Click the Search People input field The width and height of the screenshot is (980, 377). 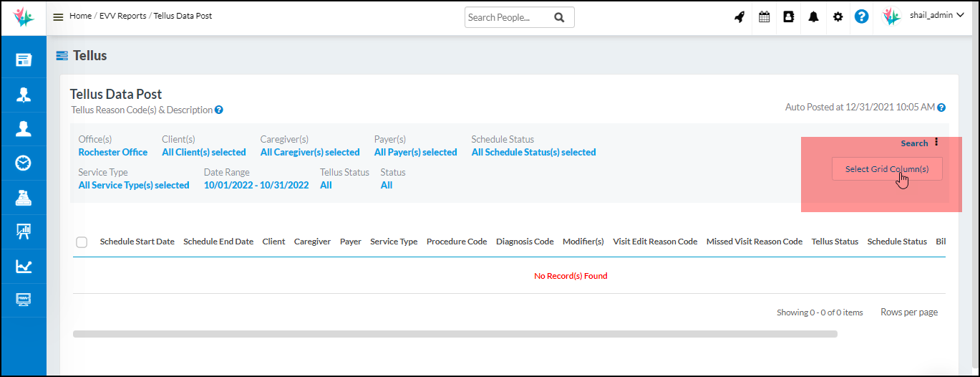(x=507, y=17)
